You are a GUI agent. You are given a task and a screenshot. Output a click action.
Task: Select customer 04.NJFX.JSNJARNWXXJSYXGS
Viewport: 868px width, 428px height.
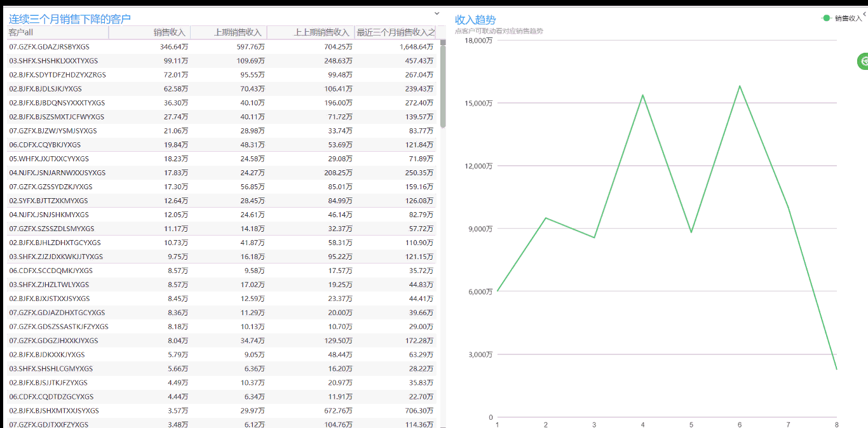point(57,173)
